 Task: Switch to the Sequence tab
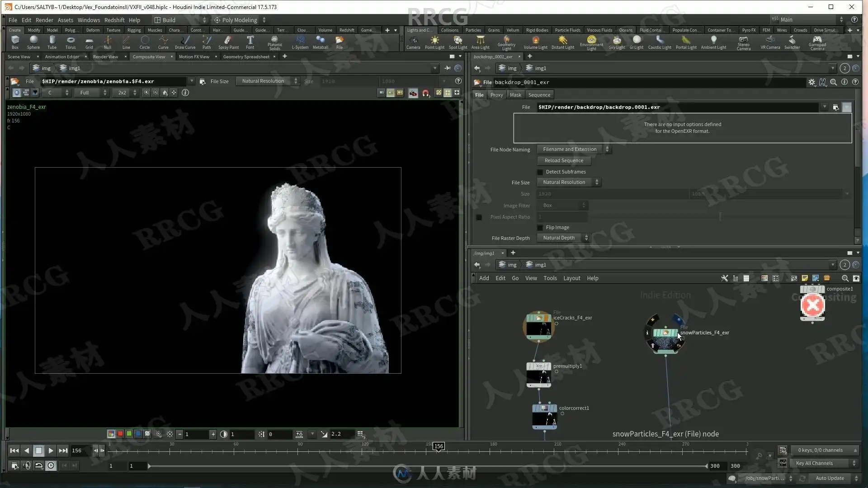539,95
